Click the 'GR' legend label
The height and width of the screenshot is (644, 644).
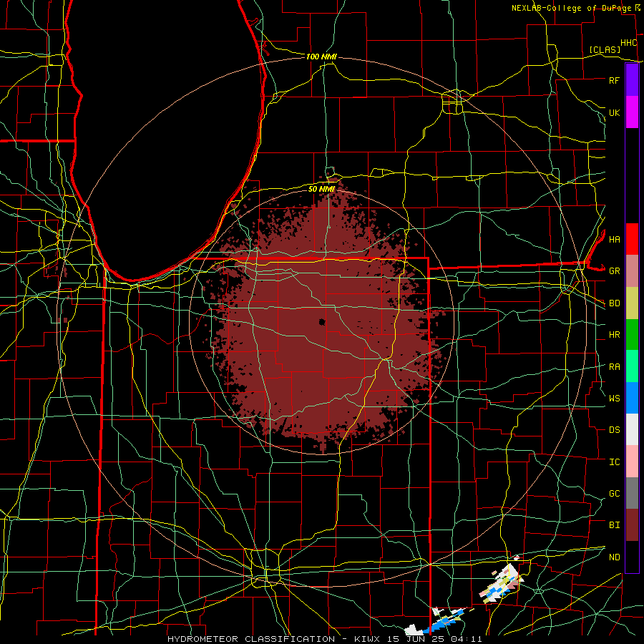pos(614,271)
